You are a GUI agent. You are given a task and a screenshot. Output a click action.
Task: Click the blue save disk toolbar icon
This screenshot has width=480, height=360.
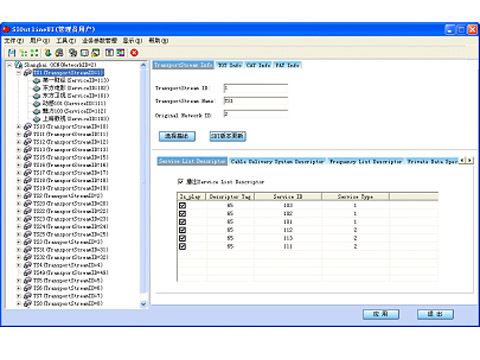click(x=12, y=53)
